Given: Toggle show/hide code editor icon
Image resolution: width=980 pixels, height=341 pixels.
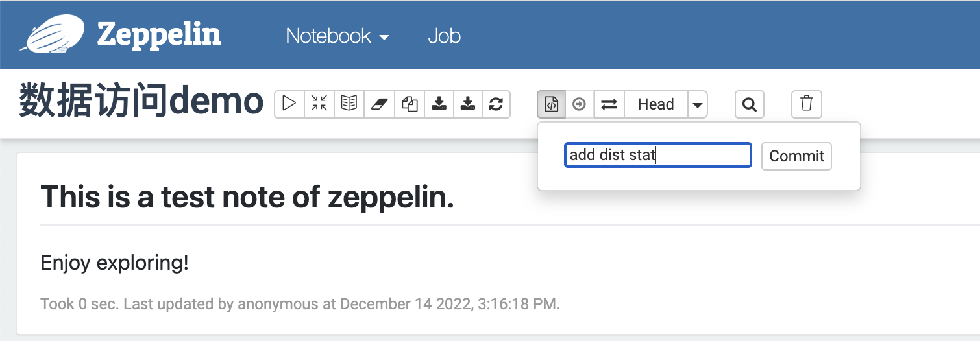Looking at the screenshot, I should point(319,104).
